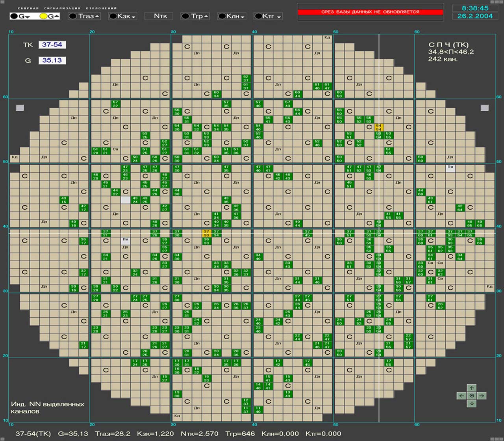504x441 pixels.
Task: Toggle the Kзк low deviation signal
Action: tap(122, 16)
